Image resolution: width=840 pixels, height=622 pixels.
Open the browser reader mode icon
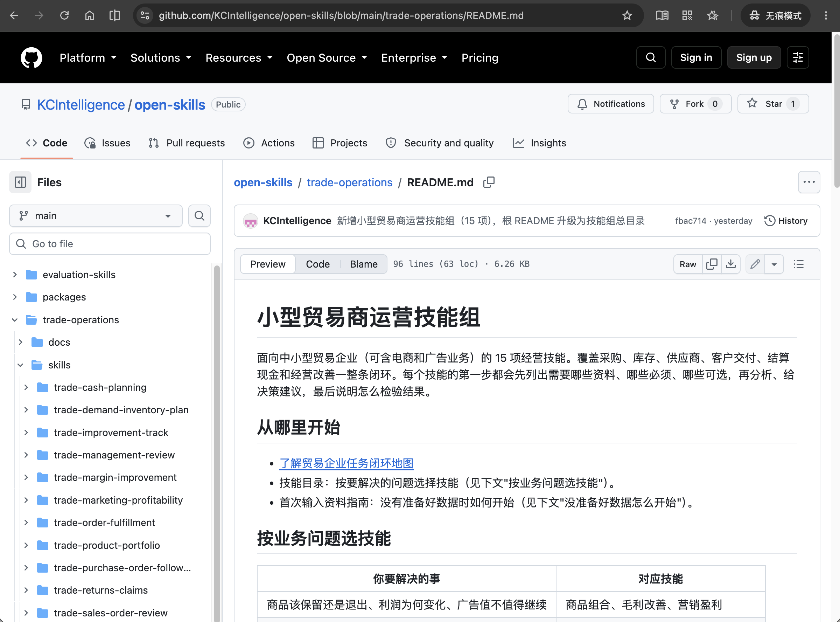[x=662, y=15]
